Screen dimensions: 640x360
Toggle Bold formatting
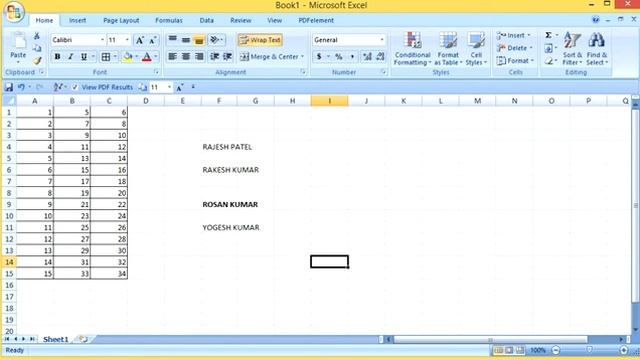(58, 57)
